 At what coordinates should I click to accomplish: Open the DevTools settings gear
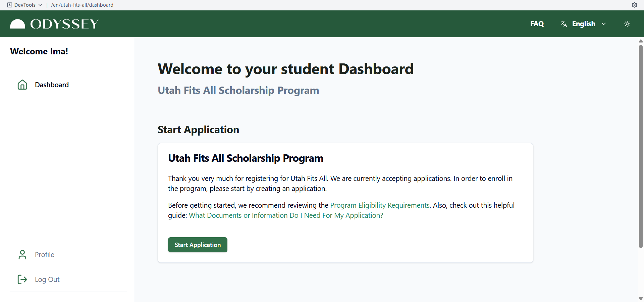point(635,5)
